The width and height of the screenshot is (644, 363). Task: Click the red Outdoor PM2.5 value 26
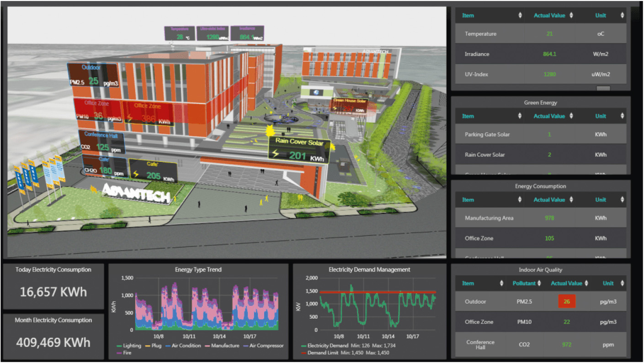pos(567,302)
